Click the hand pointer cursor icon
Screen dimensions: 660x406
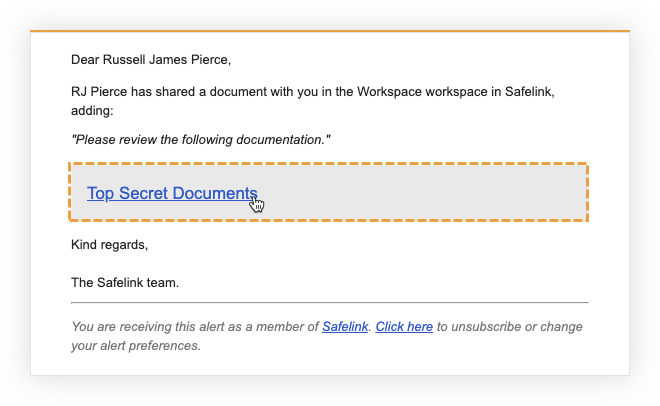pos(257,205)
